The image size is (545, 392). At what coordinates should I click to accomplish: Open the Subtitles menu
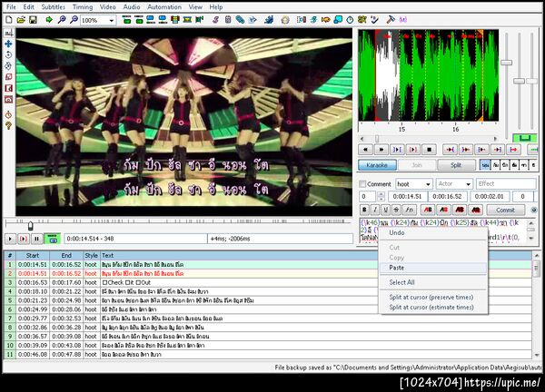(x=54, y=7)
